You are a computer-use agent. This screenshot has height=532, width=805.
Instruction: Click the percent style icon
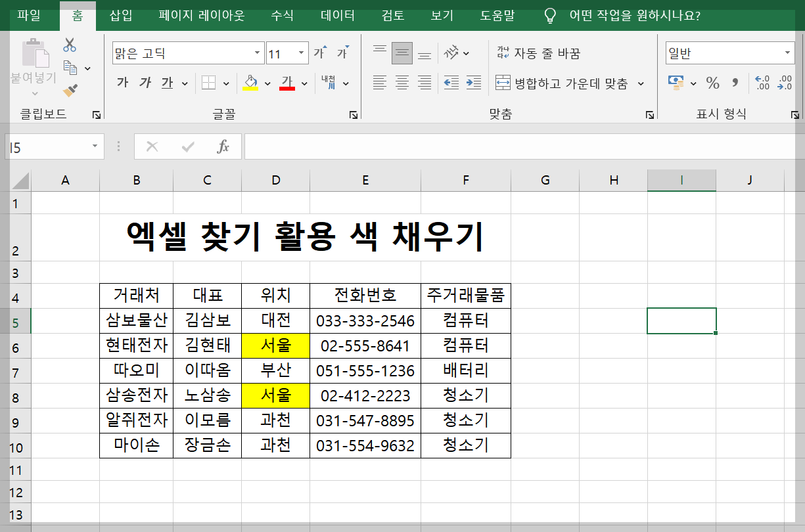coord(714,84)
